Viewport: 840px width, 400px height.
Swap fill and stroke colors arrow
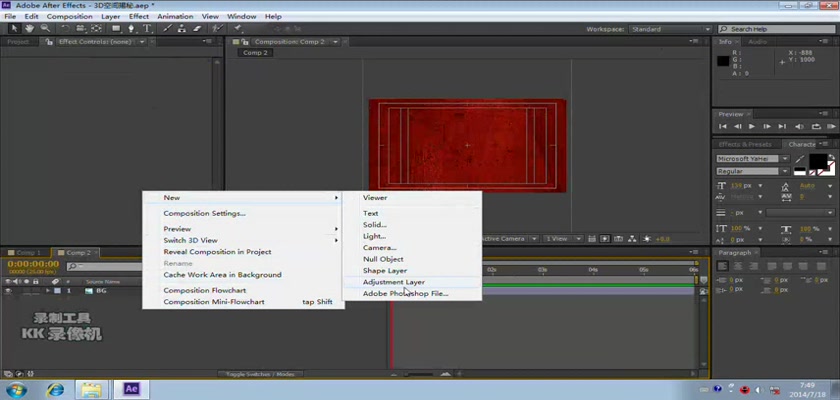tap(831, 158)
